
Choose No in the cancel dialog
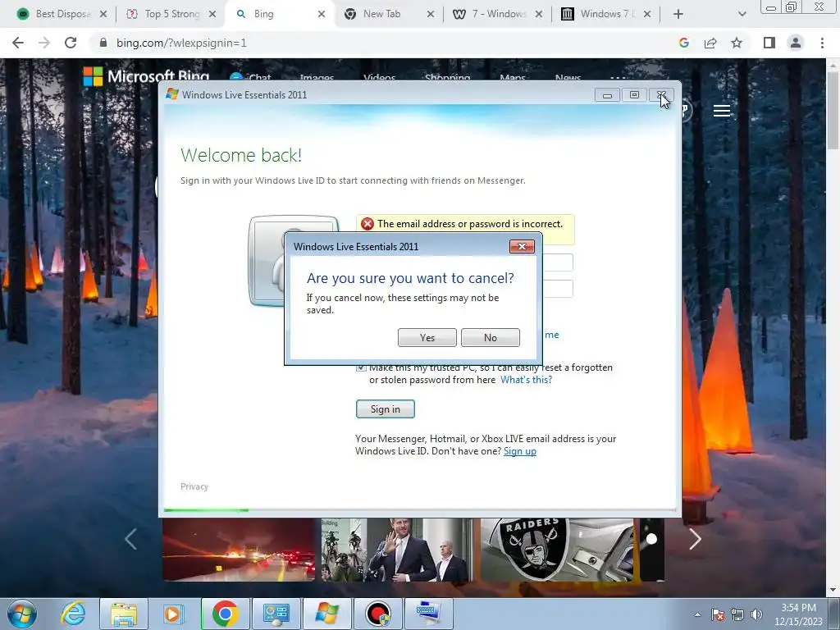[491, 337]
